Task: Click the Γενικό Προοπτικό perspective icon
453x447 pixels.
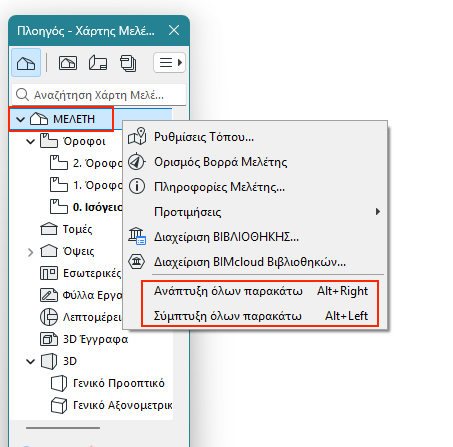Action: pyautogui.click(x=59, y=383)
